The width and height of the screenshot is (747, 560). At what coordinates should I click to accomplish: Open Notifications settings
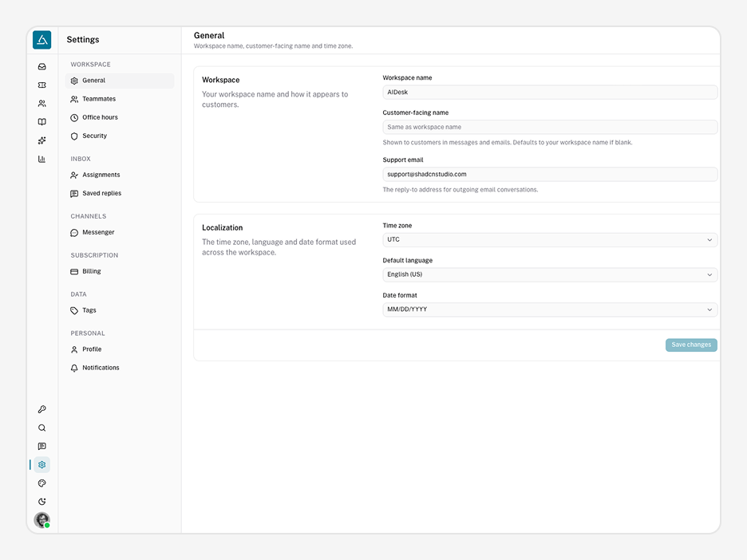120,368
